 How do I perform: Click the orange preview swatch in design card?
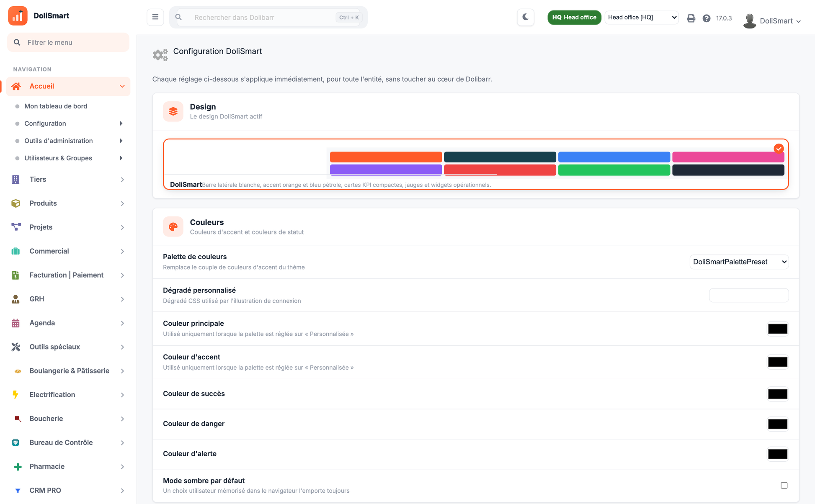tap(386, 157)
